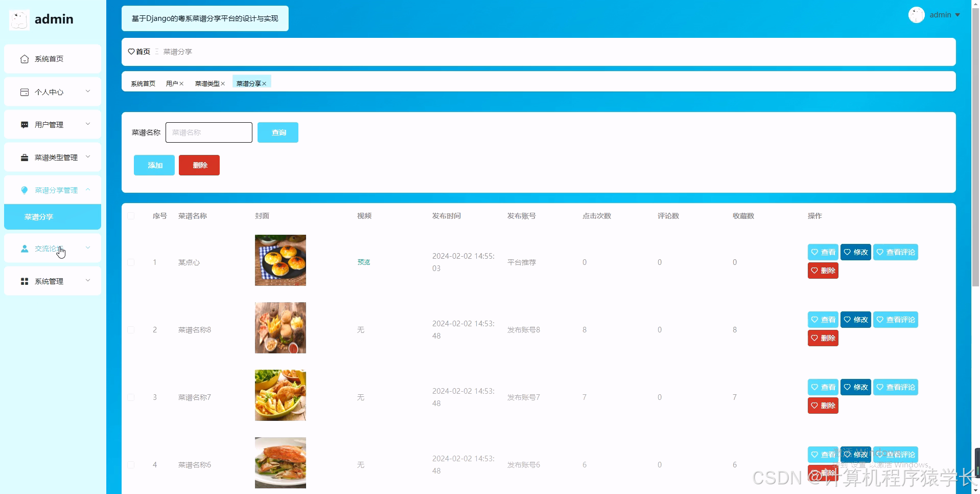Screen dimensions: 980x494
Task: Click the person icon beside 交流论坛
Action: click(x=25, y=249)
